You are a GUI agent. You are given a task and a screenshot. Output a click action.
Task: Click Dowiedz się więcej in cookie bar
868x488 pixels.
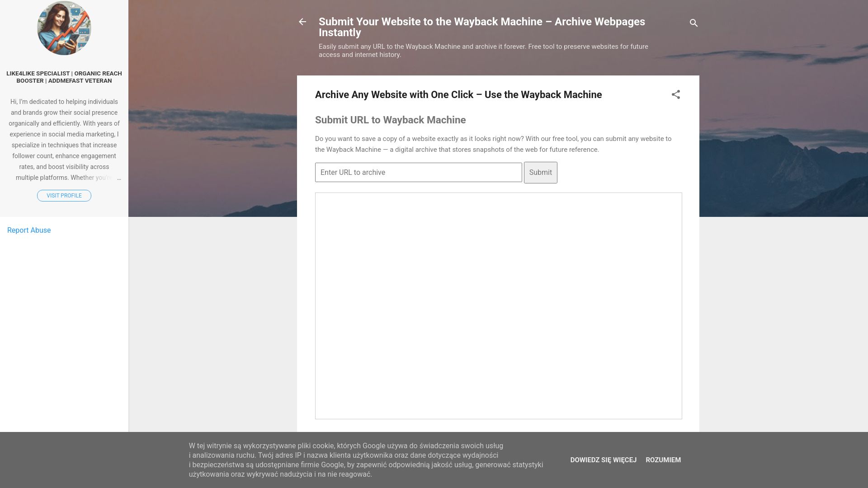pos(603,460)
